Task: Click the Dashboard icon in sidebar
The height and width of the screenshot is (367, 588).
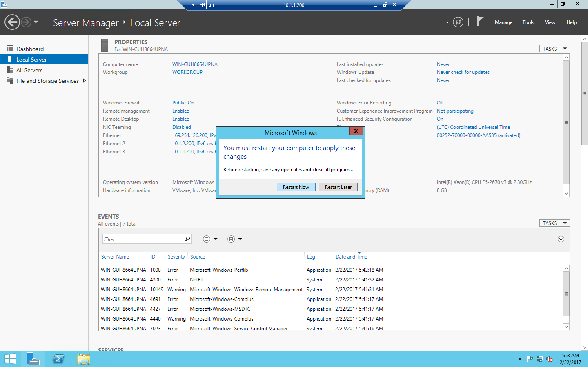Action: click(10, 49)
